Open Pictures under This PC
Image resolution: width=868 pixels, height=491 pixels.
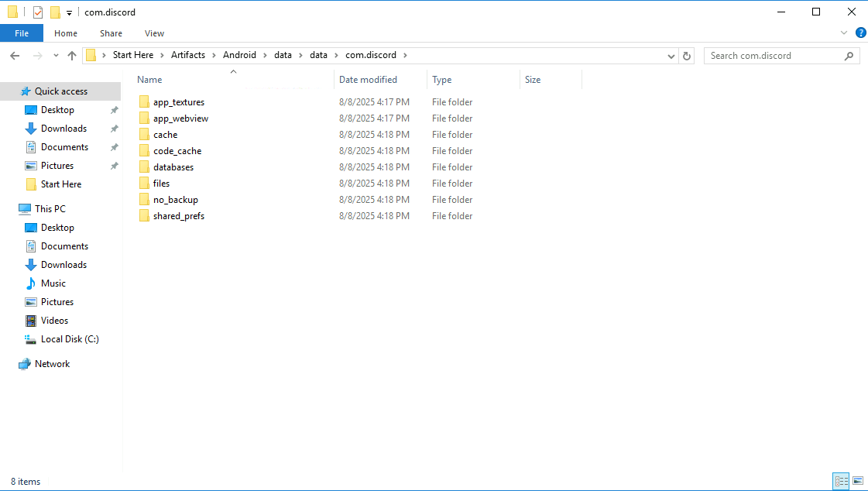(x=57, y=302)
